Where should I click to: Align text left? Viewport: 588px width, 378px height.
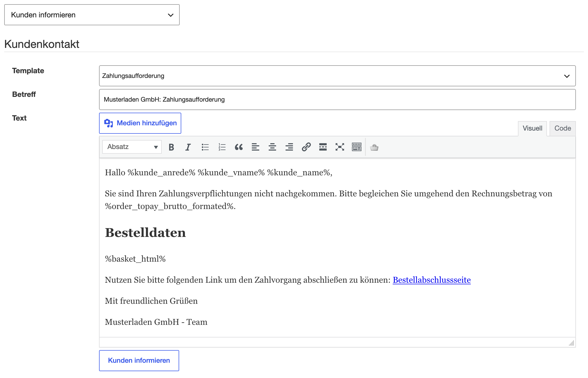point(256,147)
